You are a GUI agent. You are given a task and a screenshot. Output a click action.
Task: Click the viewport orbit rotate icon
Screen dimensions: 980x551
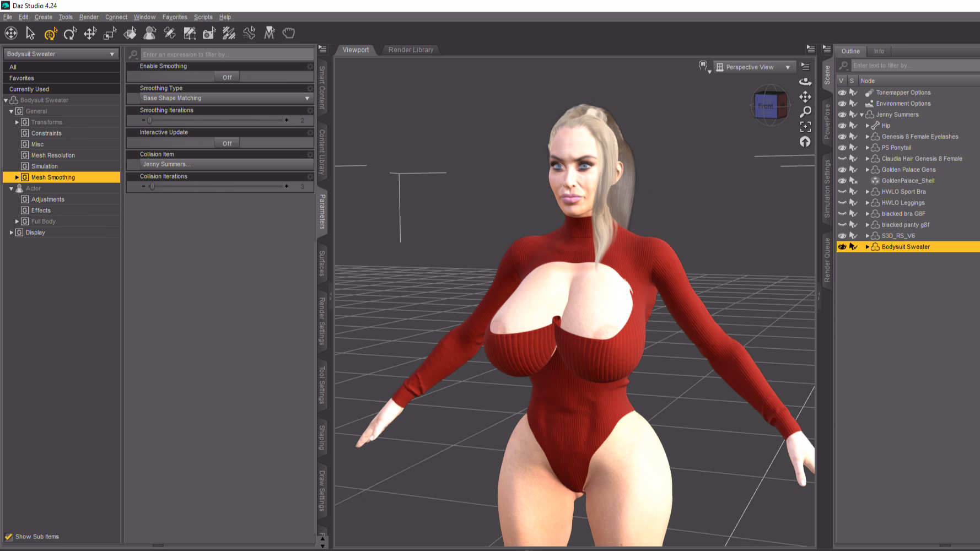805,82
